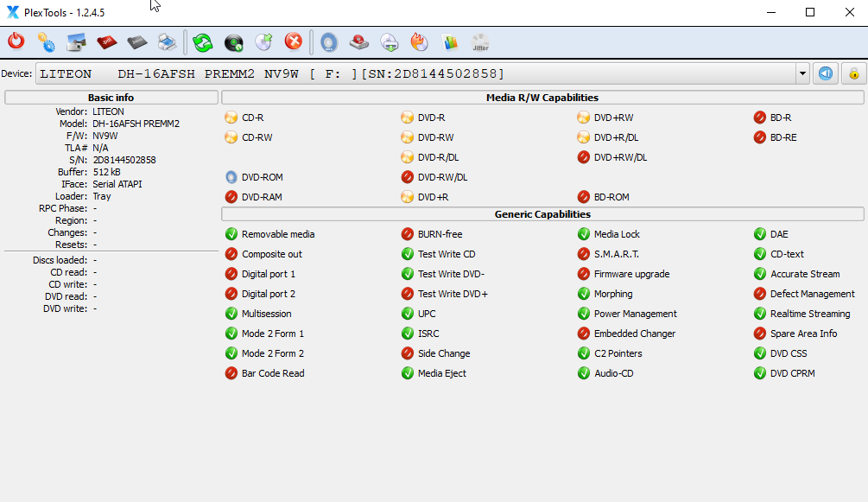
Task: Click the red power exit icon
Action: 16,41
